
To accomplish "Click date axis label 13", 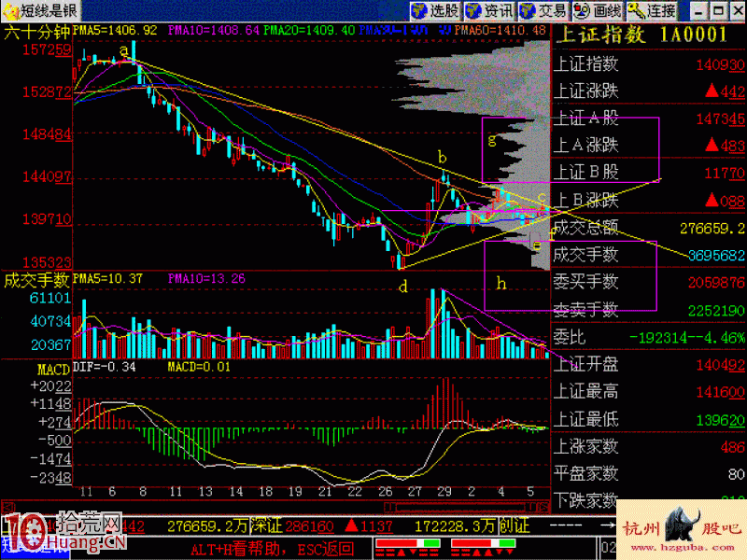I will point(205,492).
